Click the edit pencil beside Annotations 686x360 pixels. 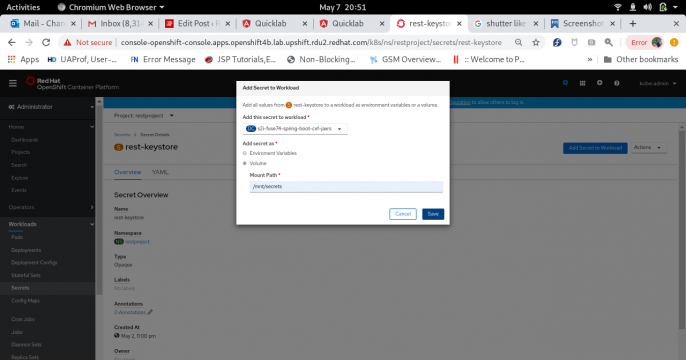click(x=150, y=312)
